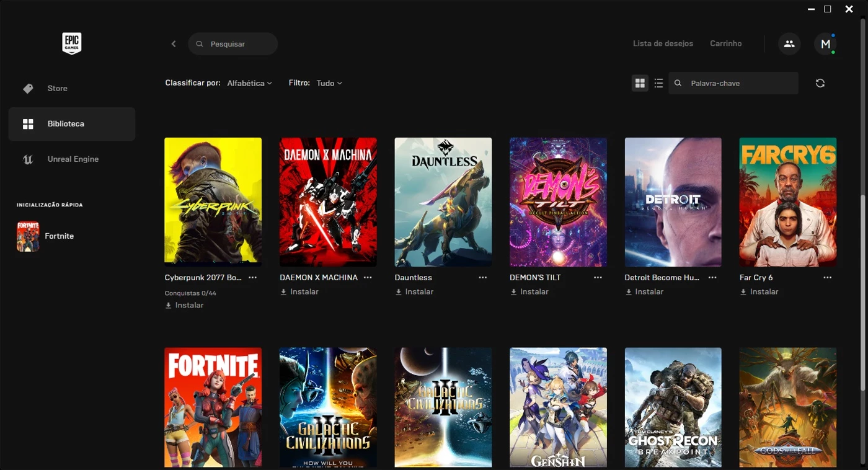Open the M profile avatar

click(x=825, y=44)
